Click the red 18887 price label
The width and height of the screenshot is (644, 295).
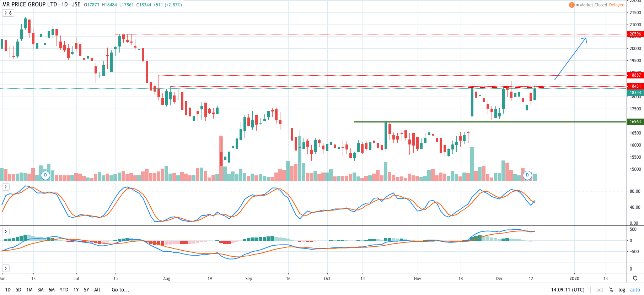(x=635, y=75)
